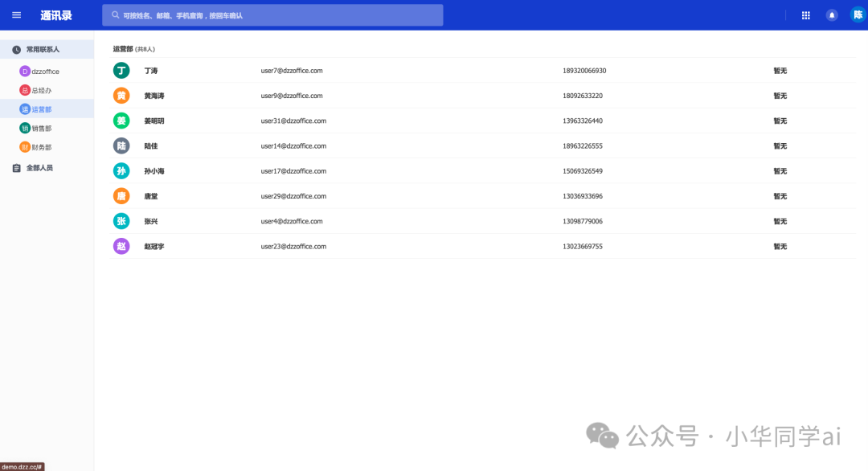868x471 pixels.
Task: Open the hamburger menu in header
Action: [16, 15]
